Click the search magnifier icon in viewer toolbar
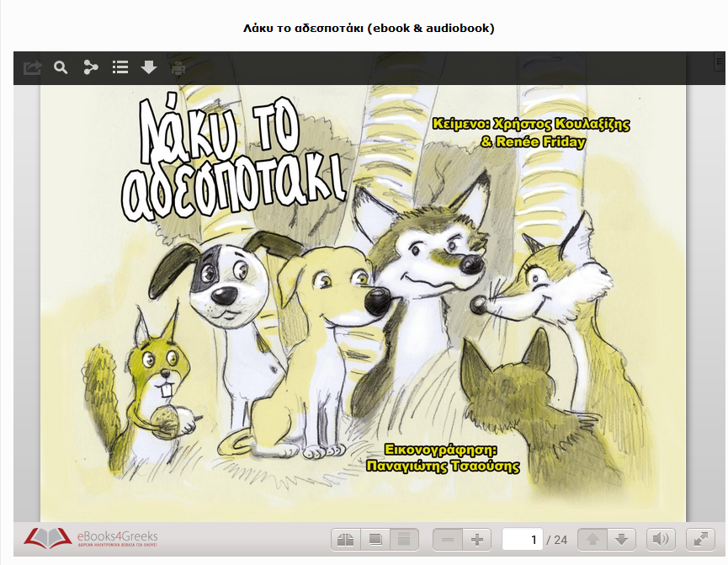The image size is (728, 565). (x=61, y=67)
